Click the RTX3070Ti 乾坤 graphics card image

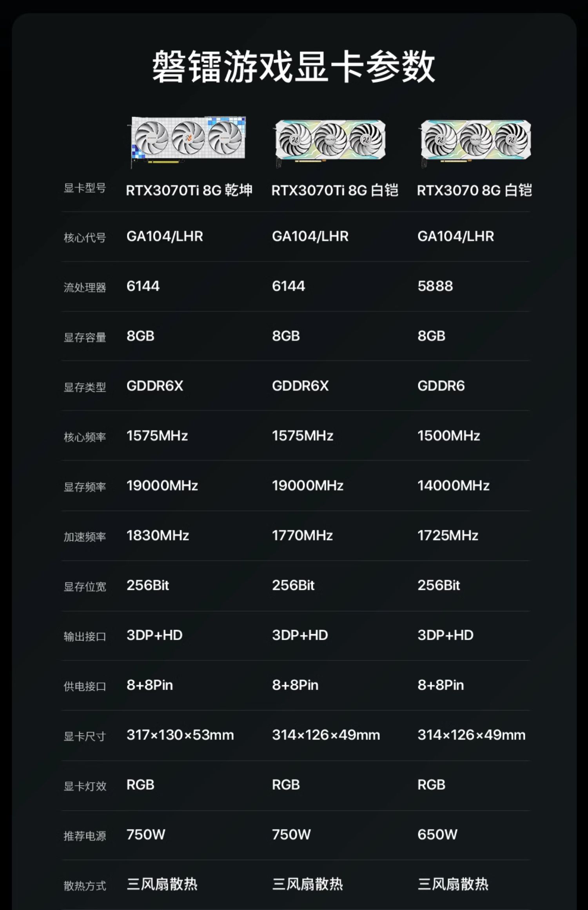click(187, 140)
